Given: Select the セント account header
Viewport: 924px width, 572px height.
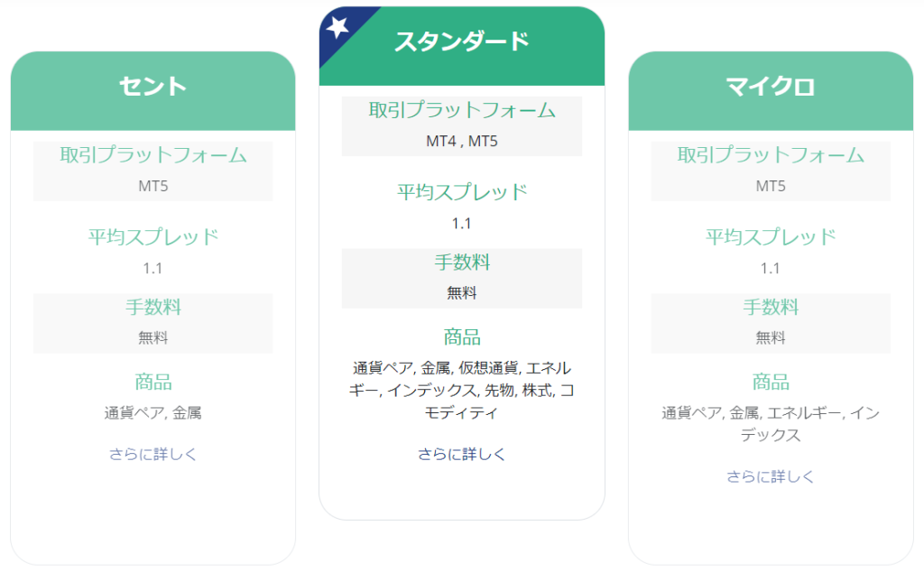Looking at the screenshot, I should pyautogui.click(x=152, y=87).
